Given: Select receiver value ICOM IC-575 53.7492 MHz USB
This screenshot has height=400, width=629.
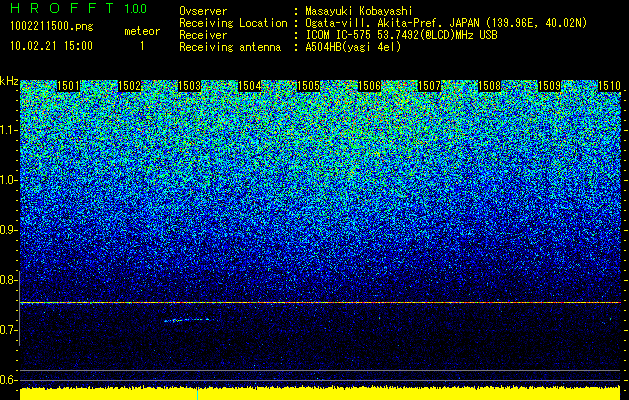Looking at the screenshot, I should [x=401, y=35].
